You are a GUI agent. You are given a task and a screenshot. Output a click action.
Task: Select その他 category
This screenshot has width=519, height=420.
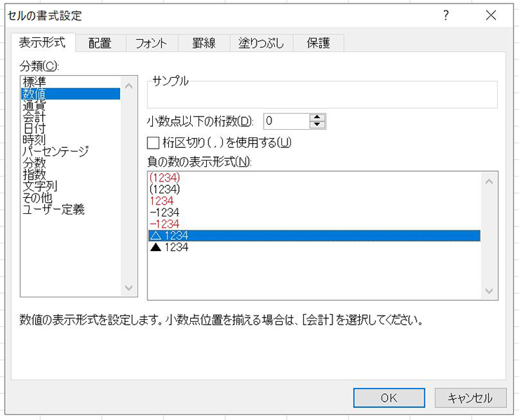(71, 198)
